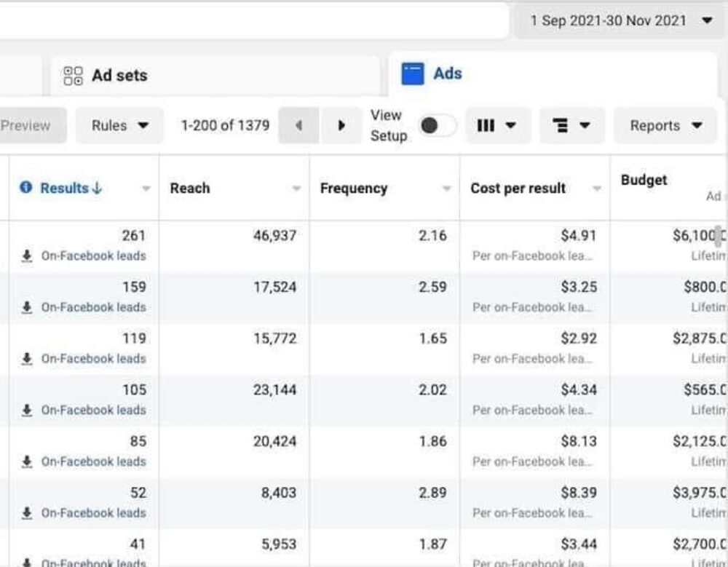Viewport: 728px width, 567px height.
Task: Open the date range dropdown 1 Sep 2021-30 Nov 2021
Action: click(x=621, y=21)
